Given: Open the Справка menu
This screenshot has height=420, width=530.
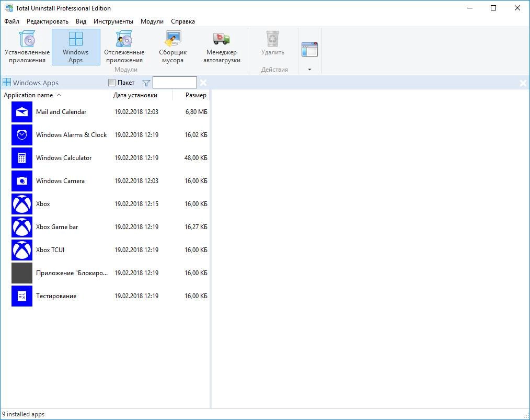Looking at the screenshot, I should [x=183, y=21].
